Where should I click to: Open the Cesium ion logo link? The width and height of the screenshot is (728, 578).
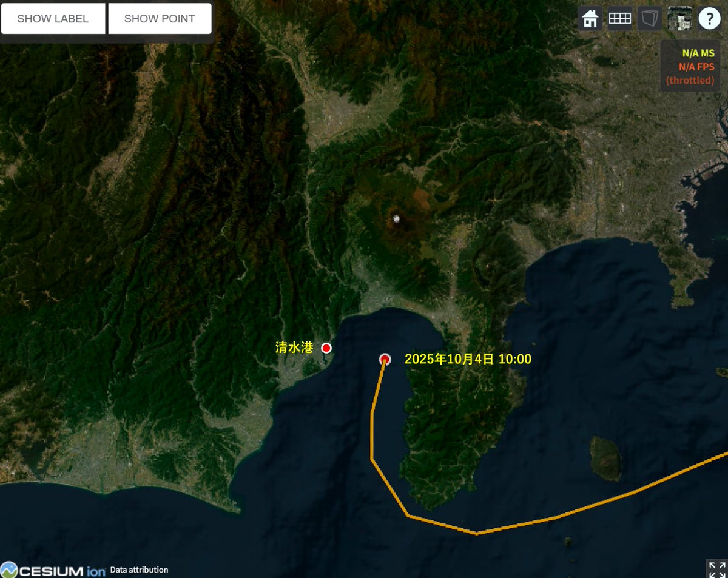(x=53, y=570)
